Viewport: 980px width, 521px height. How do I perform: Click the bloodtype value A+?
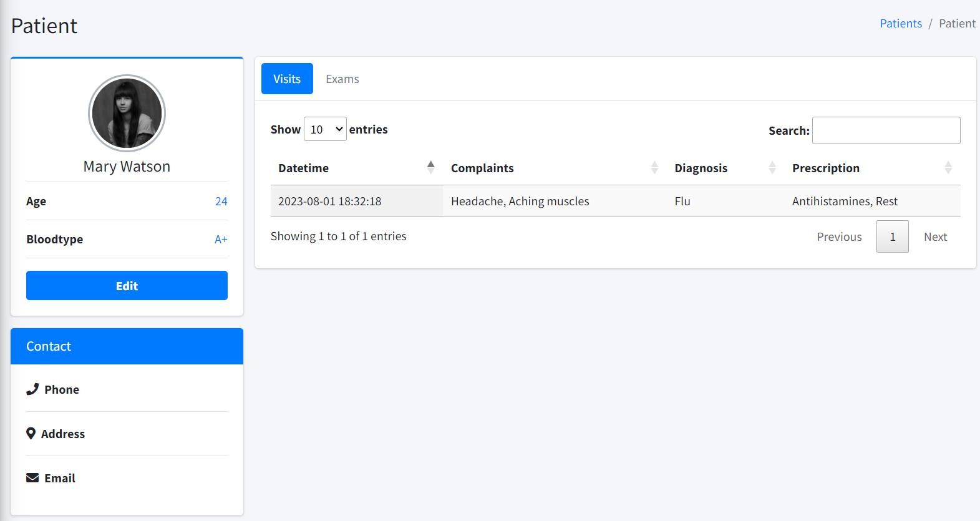coord(221,239)
